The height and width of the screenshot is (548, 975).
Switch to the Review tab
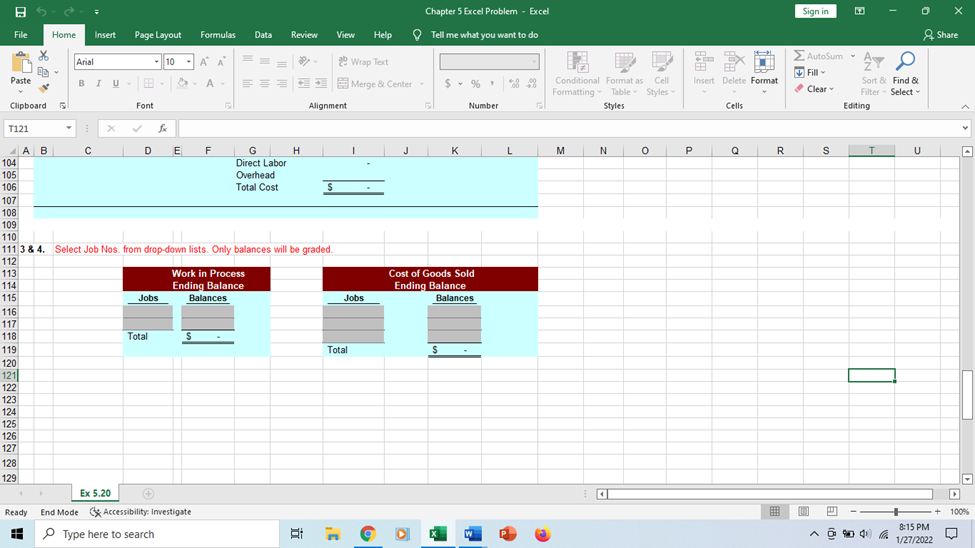click(304, 35)
